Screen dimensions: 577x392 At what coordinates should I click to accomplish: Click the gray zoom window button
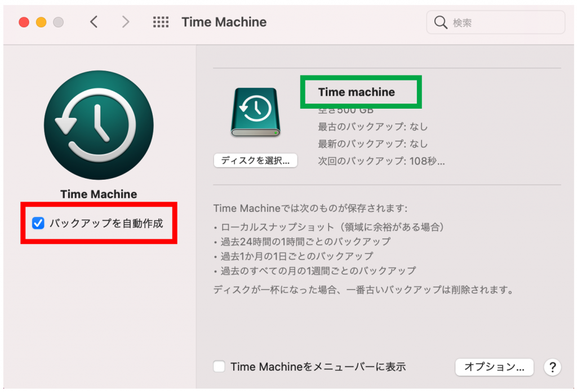(x=58, y=23)
